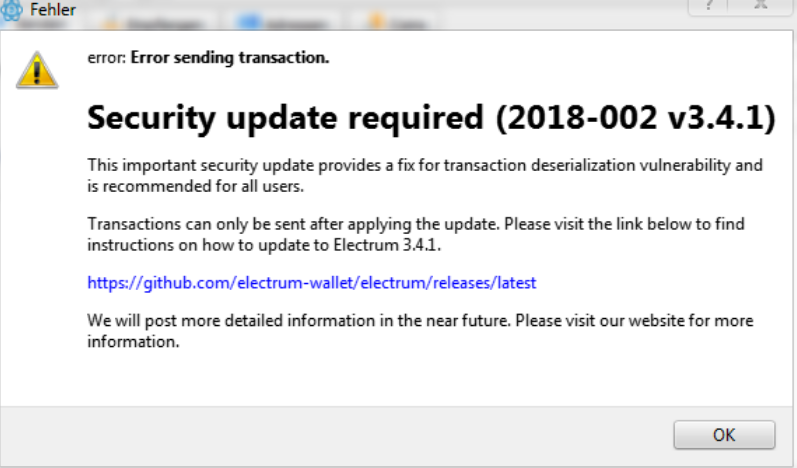Click the 'Transactions can only be sent' paragraph
This screenshot has height=468, width=797.
click(x=416, y=234)
